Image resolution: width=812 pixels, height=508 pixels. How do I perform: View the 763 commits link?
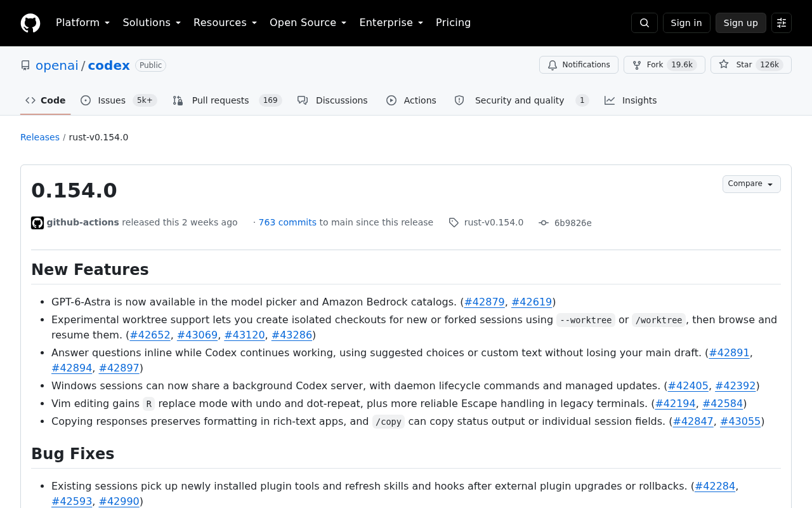pos(287,222)
